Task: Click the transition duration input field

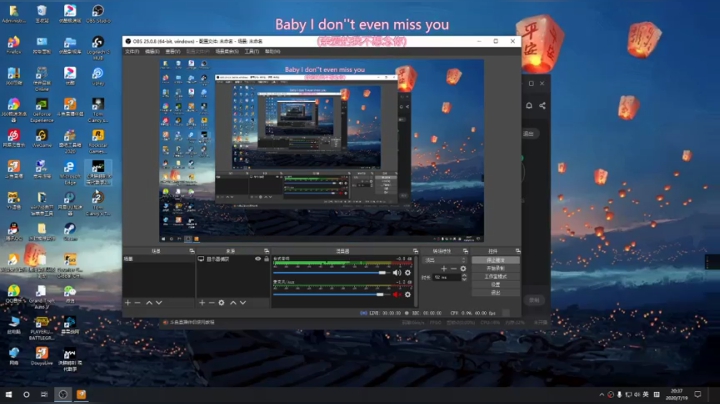Action: coord(447,277)
